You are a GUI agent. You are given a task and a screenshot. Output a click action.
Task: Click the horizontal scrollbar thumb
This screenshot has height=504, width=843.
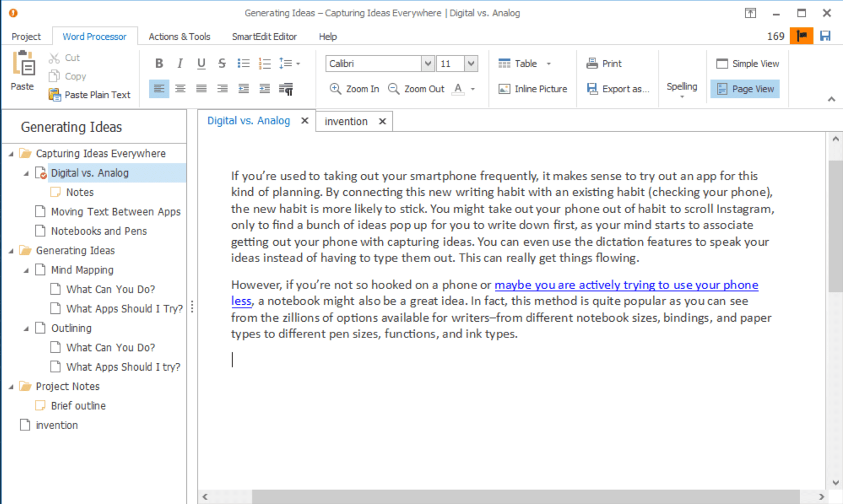tap(526, 497)
